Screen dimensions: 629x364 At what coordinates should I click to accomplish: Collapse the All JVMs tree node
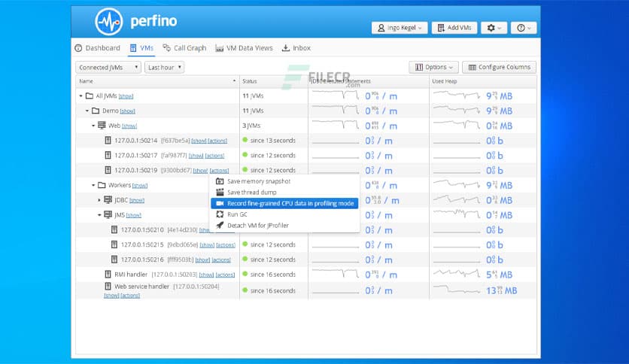click(x=81, y=96)
